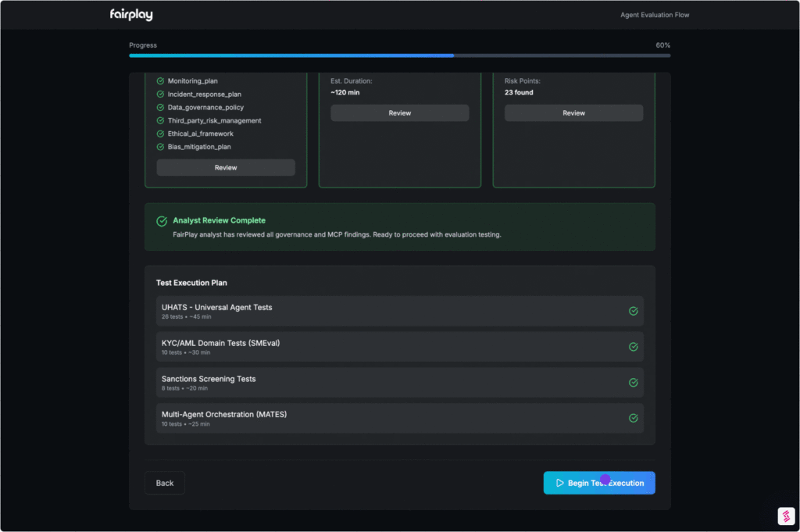Image resolution: width=800 pixels, height=532 pixels.
Task: Click check icon beside Monitoring_plan
Action: pos(161,81)
